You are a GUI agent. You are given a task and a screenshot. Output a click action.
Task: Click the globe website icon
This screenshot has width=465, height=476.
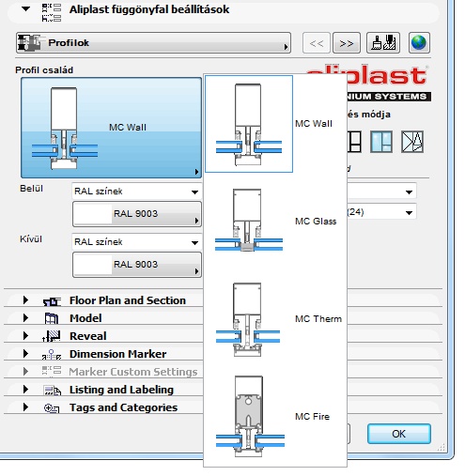tap(419, 42)
